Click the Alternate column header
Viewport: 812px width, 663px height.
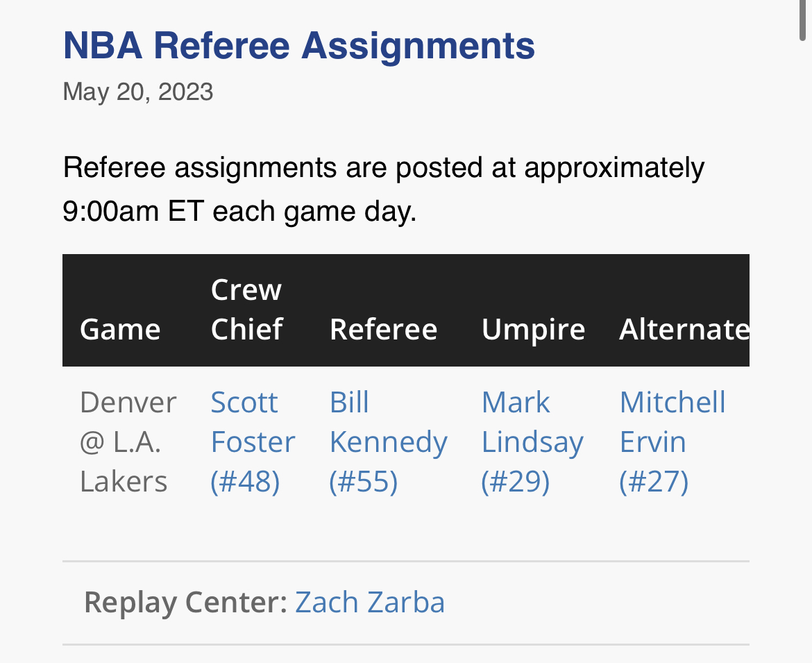684,329
